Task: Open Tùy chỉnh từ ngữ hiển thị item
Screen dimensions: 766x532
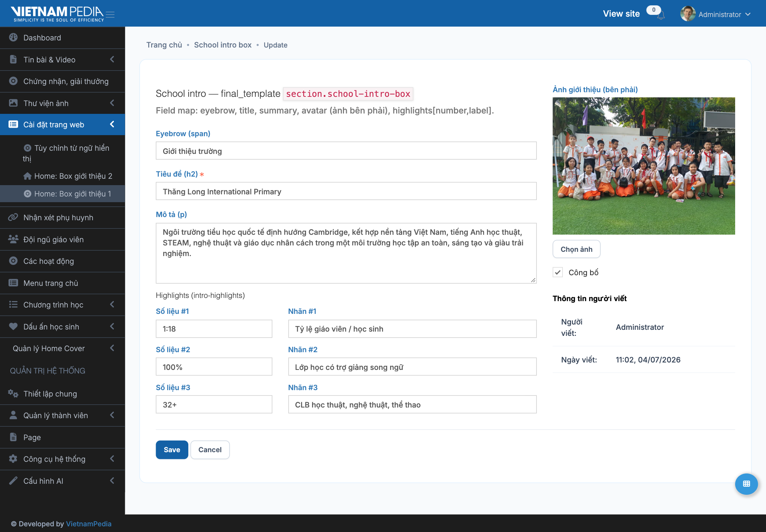Action: (62, 153)
